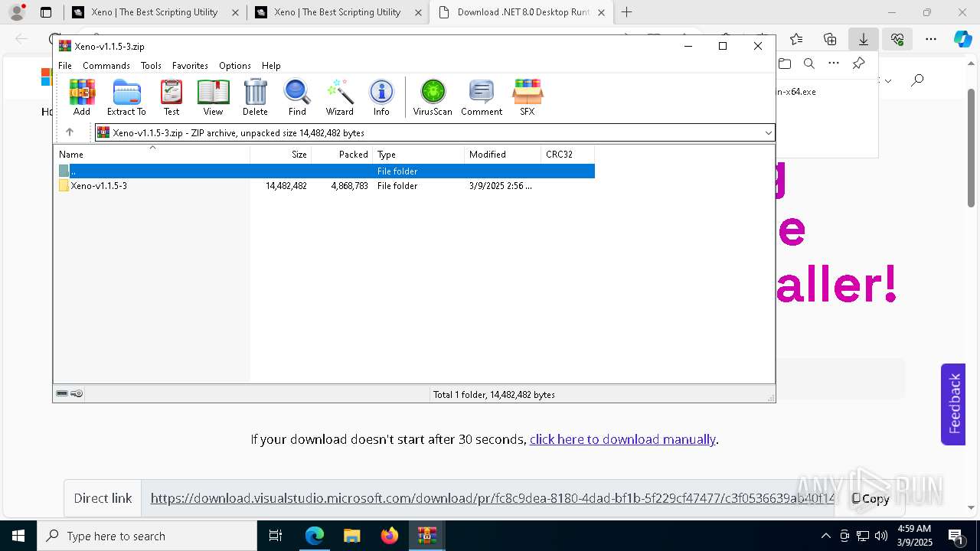This screenshot has width=980, height=551.
Task: Open the File menu
Action: [65, 66]
